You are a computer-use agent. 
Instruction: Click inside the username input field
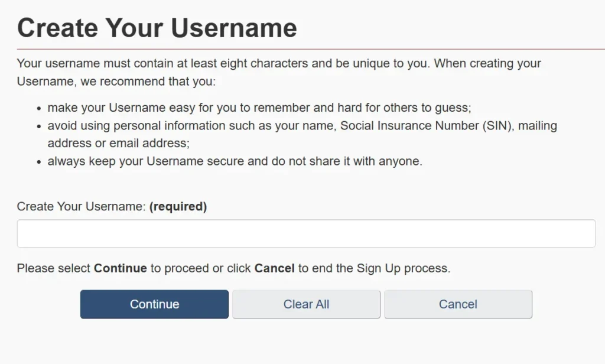click(306, 233)
